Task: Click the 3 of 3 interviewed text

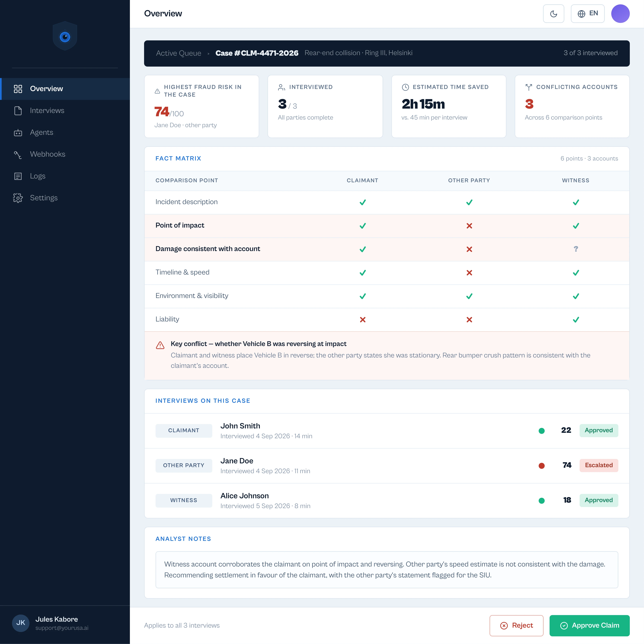Action: [x=590, y=53]
